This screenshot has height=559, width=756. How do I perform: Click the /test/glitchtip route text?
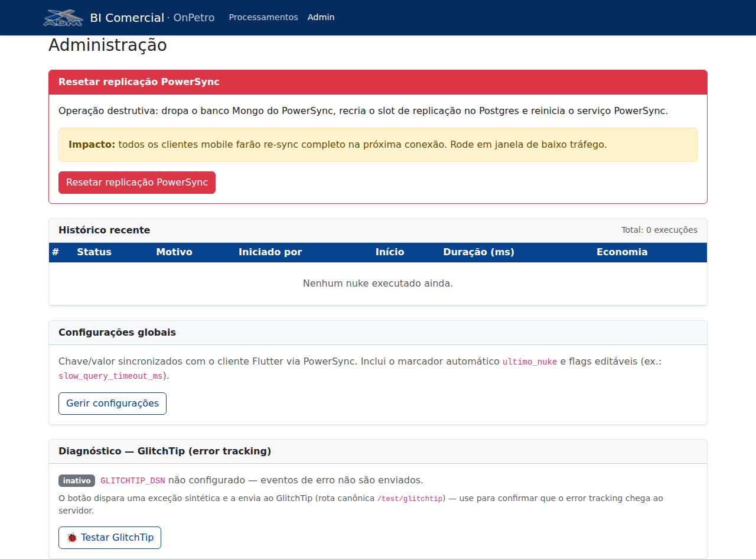tap(410, 499)
